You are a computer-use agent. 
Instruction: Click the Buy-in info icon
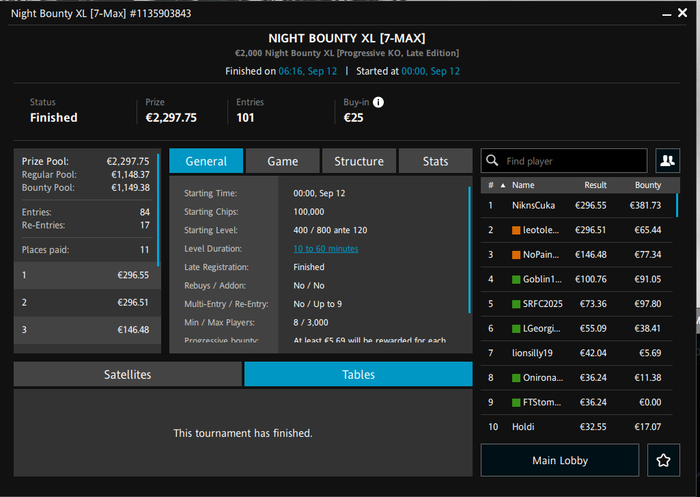click(379, 102)
